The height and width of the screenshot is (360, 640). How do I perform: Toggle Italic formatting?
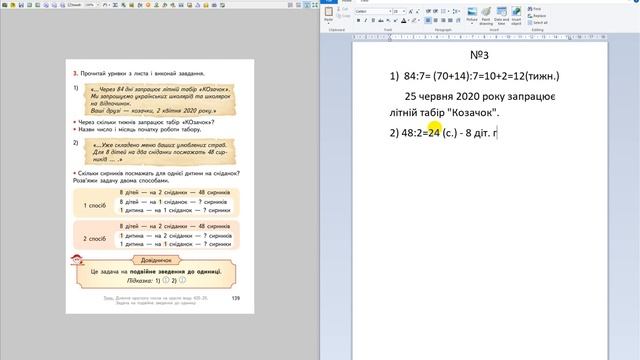tap(366, 20)
